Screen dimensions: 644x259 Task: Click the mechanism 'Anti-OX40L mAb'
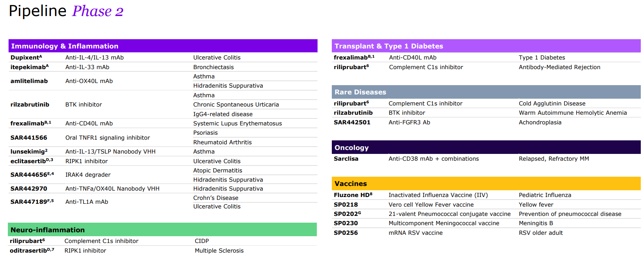[x=89, y=81]
